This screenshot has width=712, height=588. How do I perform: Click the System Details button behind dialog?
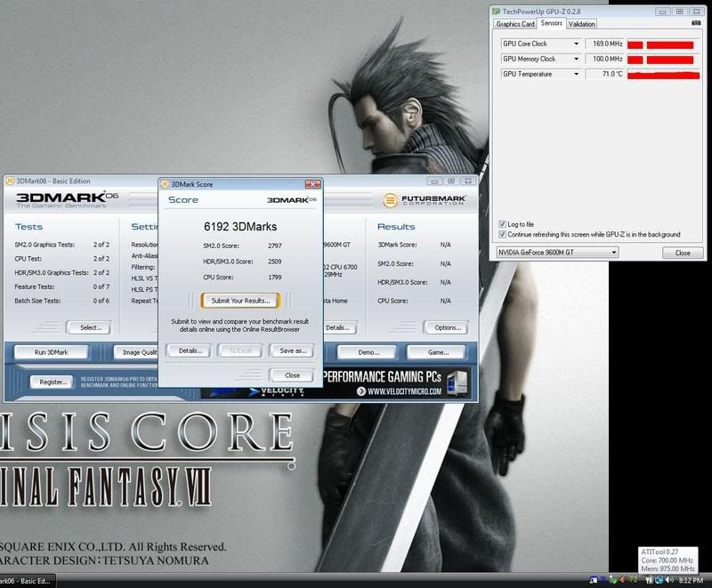339,327
